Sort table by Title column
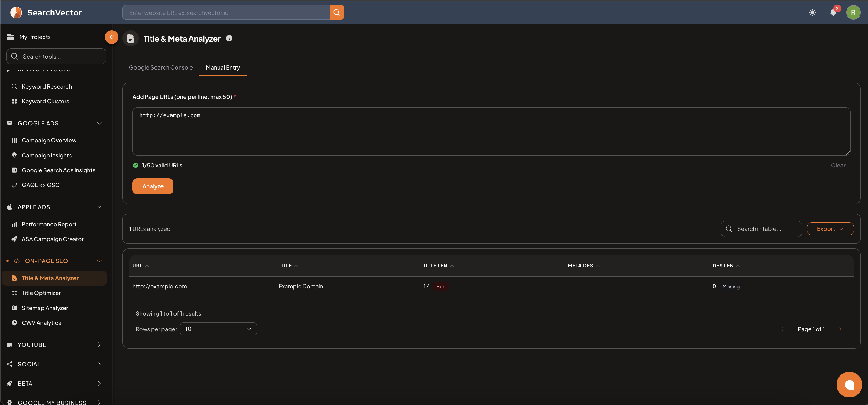The height and width of the screenshot is (405, 868). point(288,266)
